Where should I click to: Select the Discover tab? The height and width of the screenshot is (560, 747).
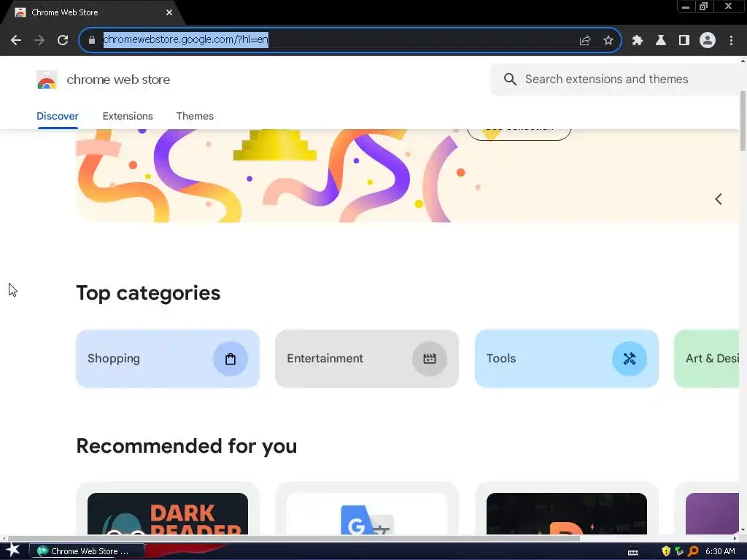pyautogui.click(x=58, y=116)
